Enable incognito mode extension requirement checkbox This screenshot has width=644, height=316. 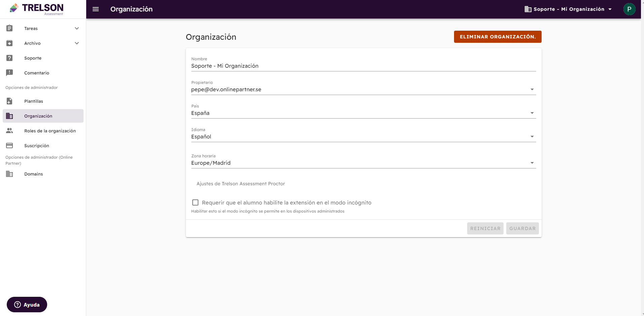195,202
